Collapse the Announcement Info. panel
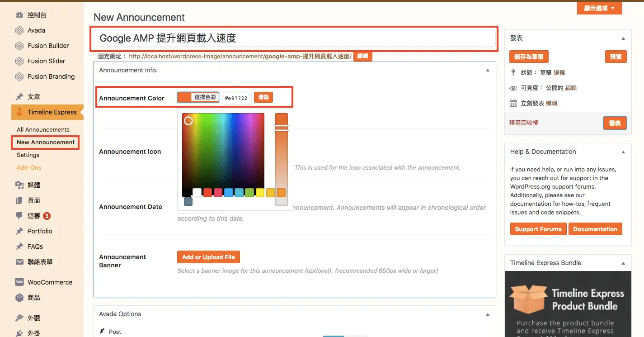Image resolution: width=644 pixels, height=337 pixels. click(x=488, y=71)
